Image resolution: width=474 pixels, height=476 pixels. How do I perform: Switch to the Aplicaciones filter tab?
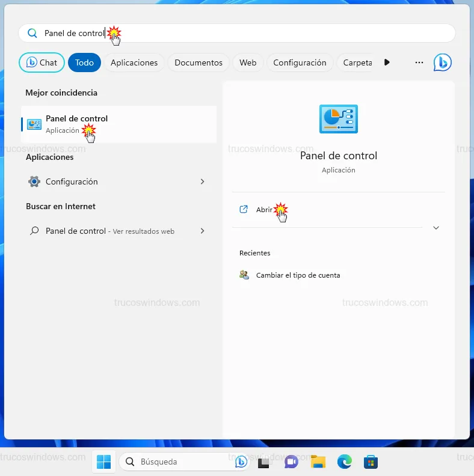pos(134,63)
